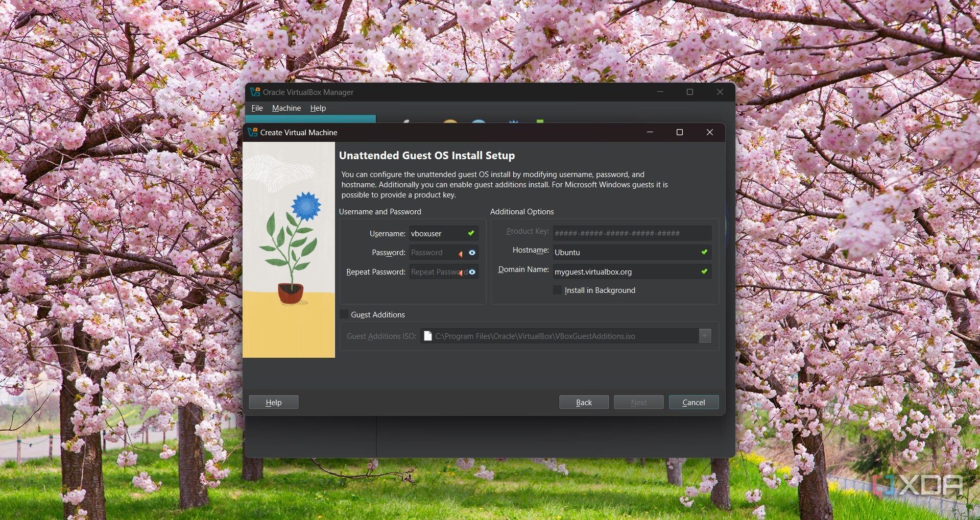Open the File menu
Image resolution: width=980 pixels, height=520 pixels.
tap(257, 108)
